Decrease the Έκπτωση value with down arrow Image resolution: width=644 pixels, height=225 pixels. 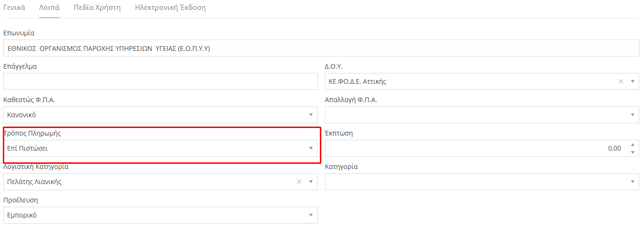point(632,152)
